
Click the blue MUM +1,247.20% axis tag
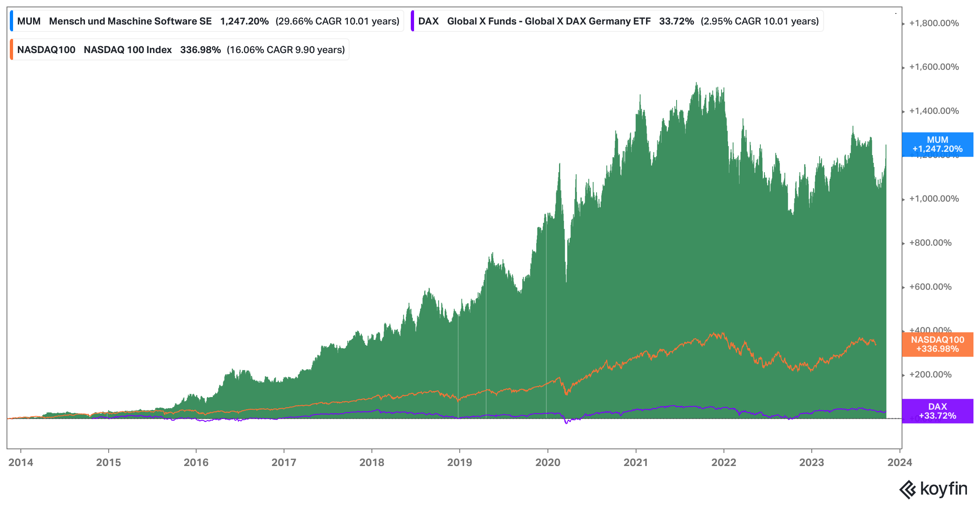[938, 144]
